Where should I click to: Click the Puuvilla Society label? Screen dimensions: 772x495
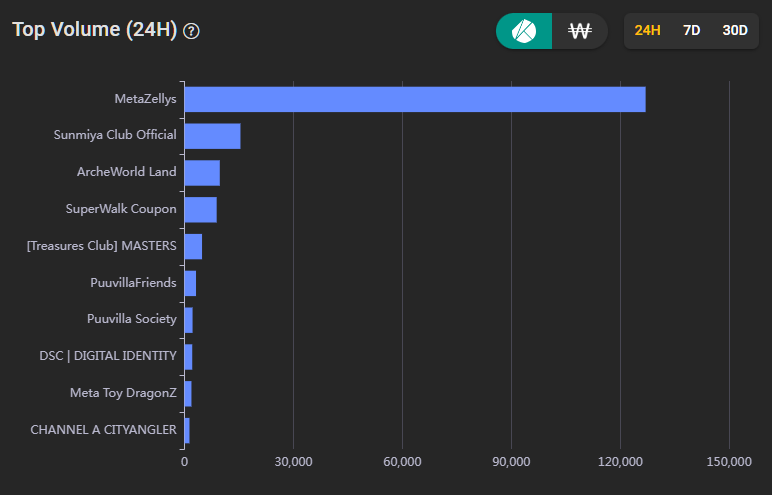pos(131,319)
